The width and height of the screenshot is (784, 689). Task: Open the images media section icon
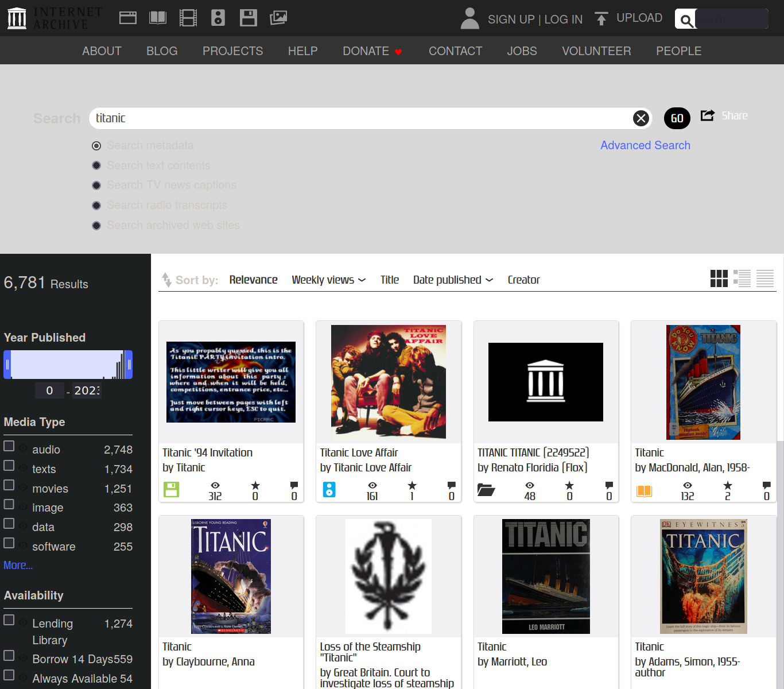278,17
